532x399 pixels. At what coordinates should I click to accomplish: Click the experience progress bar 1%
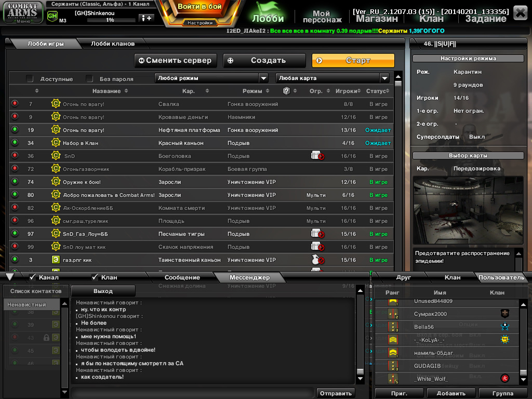pyautogui.click(x=111, y=20)
